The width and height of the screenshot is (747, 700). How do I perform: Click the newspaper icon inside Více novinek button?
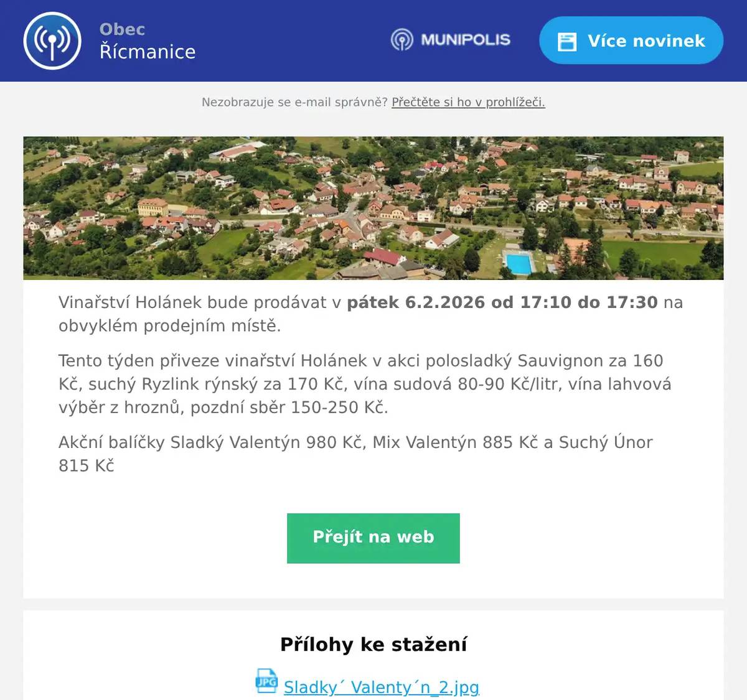(567, 40)
